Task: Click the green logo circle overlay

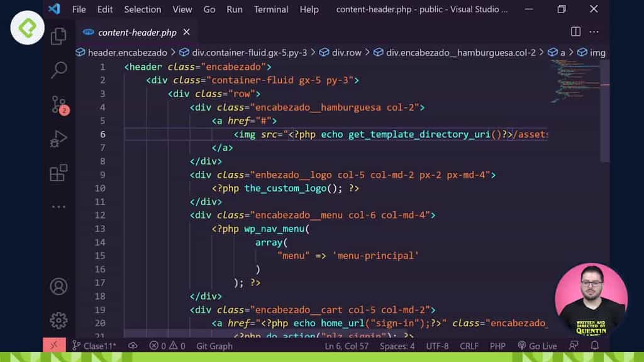Action: [x=27, y=28]
